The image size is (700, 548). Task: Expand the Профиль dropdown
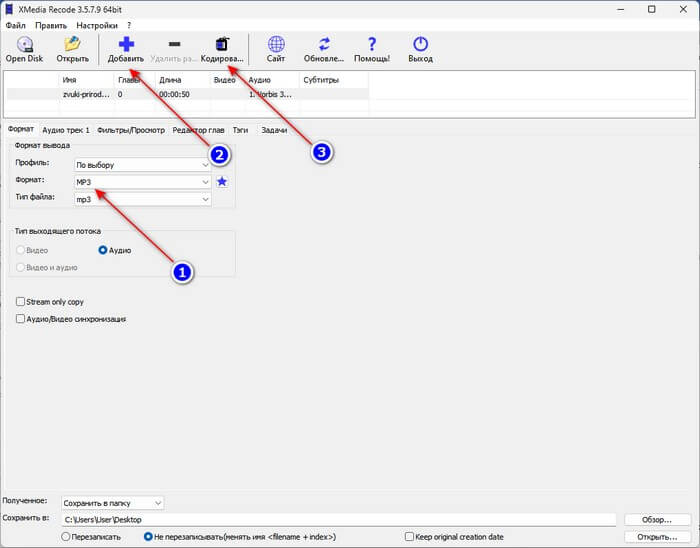142,165
